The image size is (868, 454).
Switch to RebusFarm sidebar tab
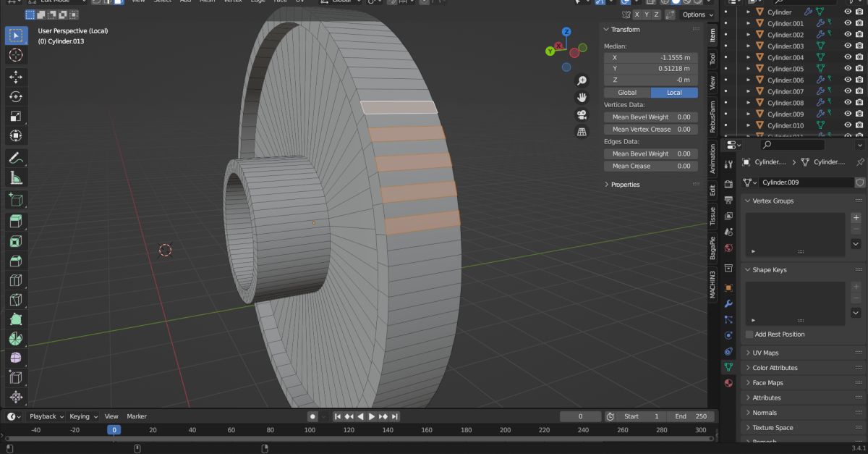coord(712,117)
